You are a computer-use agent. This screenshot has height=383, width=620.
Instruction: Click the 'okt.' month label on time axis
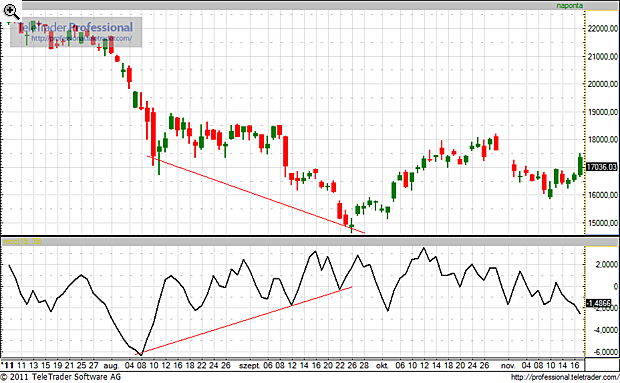click(382, 366)
